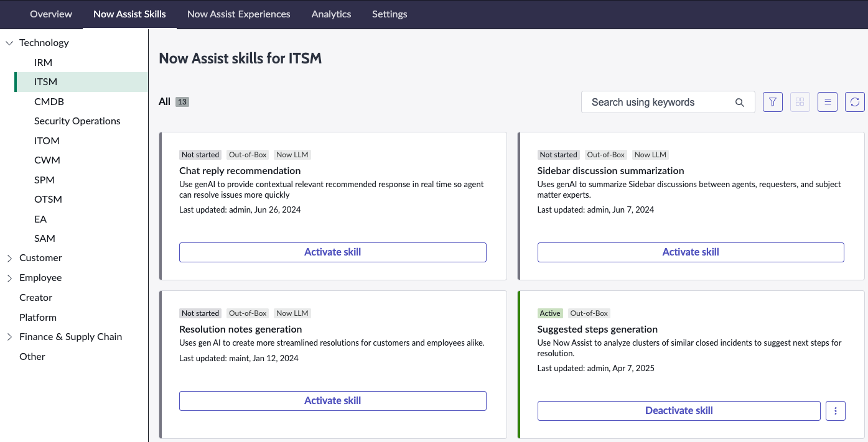
Task: Select the Now Assist Skills tab
Action: tap(129, 14)
